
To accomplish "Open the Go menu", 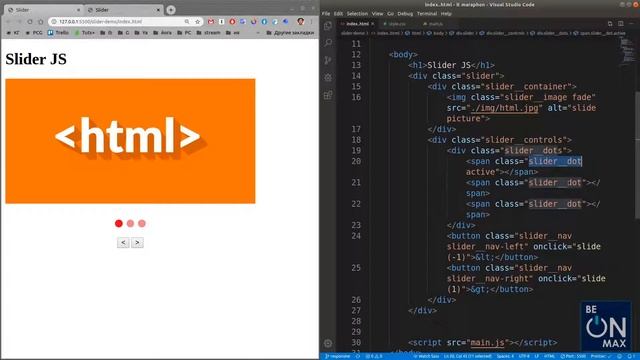I will pos(390,14).
